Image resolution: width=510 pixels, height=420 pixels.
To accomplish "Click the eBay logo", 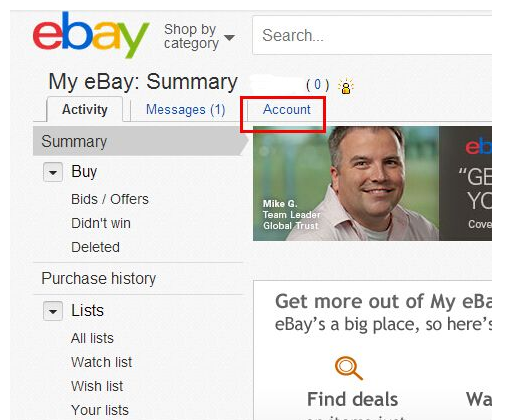I will tap(91, 35).
